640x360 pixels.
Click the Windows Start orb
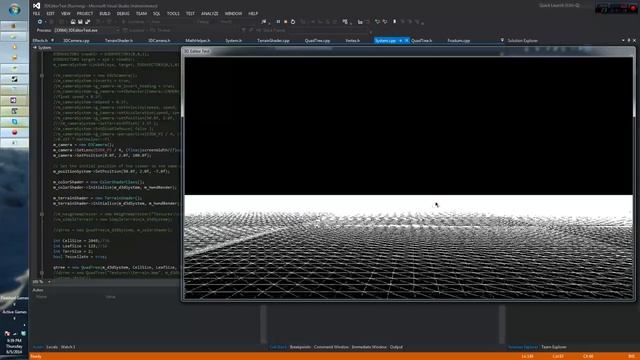[14, 9]
